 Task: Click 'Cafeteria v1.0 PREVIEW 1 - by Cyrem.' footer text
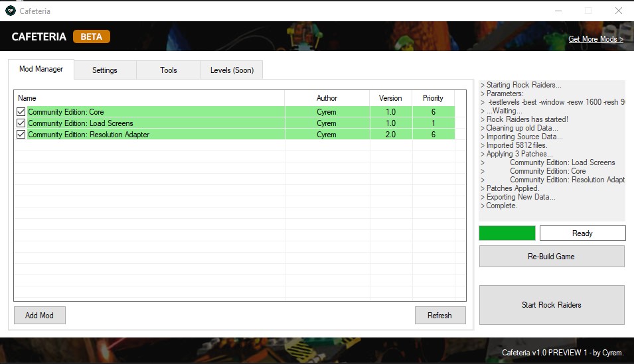[562, 353]
